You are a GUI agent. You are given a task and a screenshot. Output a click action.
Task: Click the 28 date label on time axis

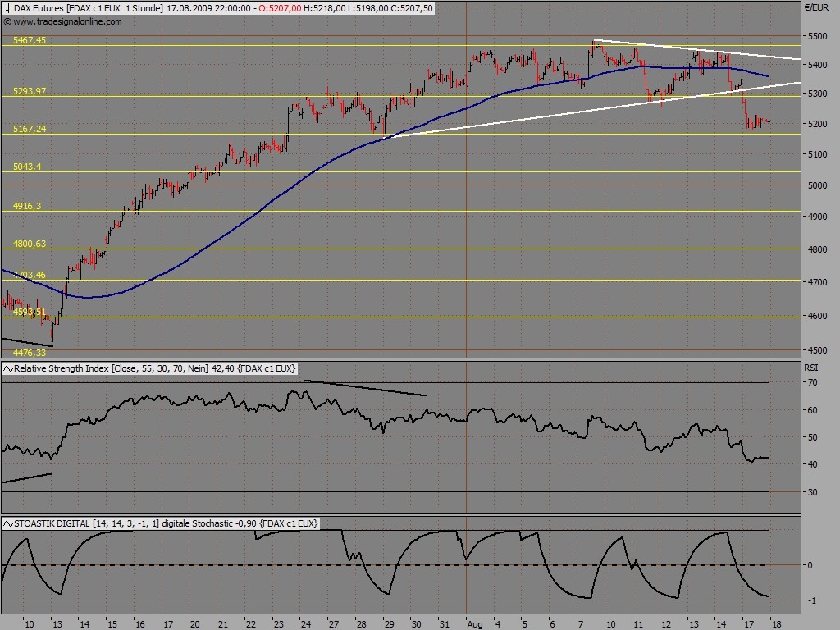pyautogui.click(x=361, y=624)
